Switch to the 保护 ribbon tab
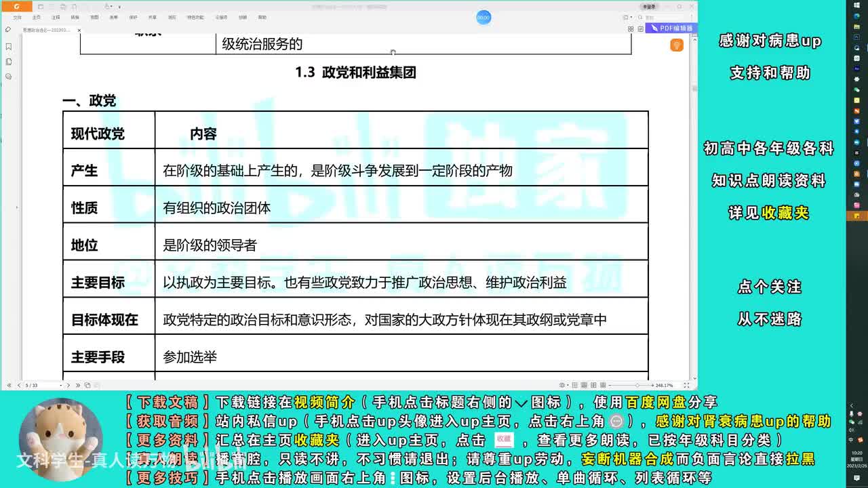868x488 pixels. coord(133,17)
